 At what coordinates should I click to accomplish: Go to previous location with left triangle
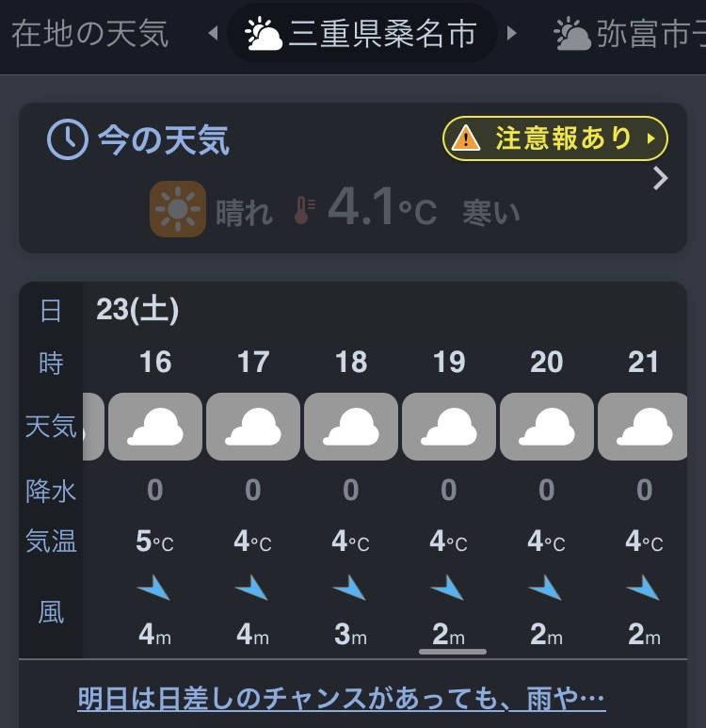coord(214,33)
